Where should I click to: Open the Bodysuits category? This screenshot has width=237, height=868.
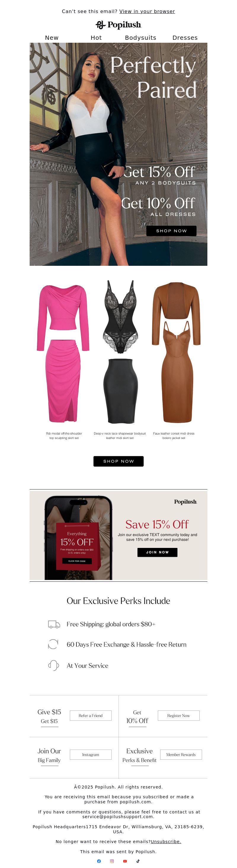coord(141,38)
